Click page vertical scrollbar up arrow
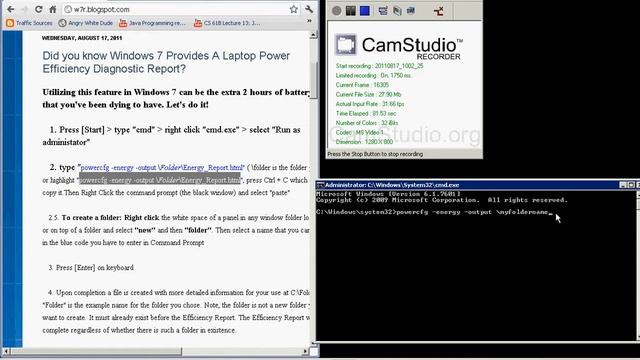 [313, 35]
